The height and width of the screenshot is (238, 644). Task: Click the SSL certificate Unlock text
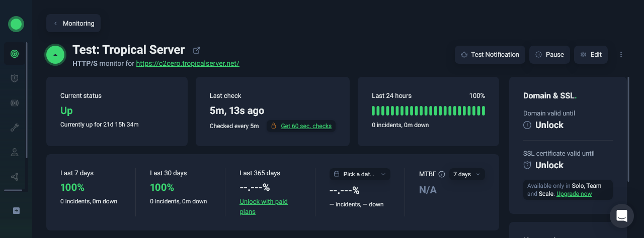(x=549, y=165)
